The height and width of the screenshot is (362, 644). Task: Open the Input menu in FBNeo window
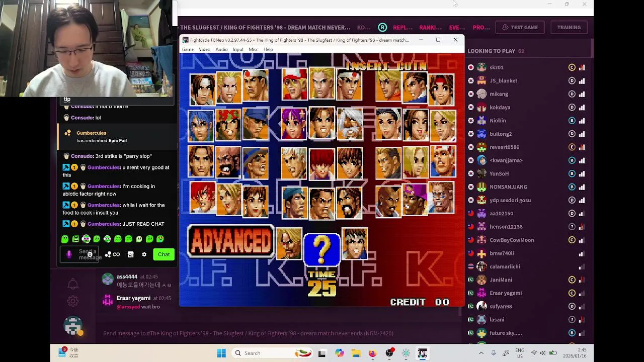238,49
